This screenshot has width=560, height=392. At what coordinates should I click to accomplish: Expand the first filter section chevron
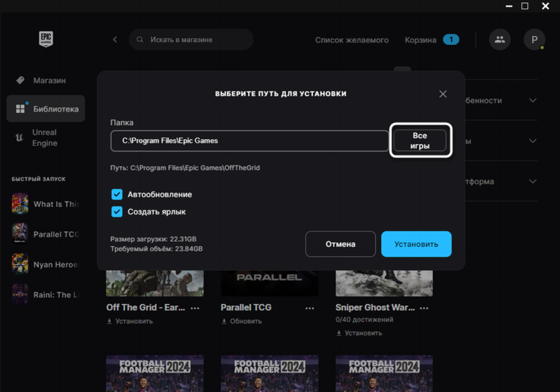[x=532, y=101]
